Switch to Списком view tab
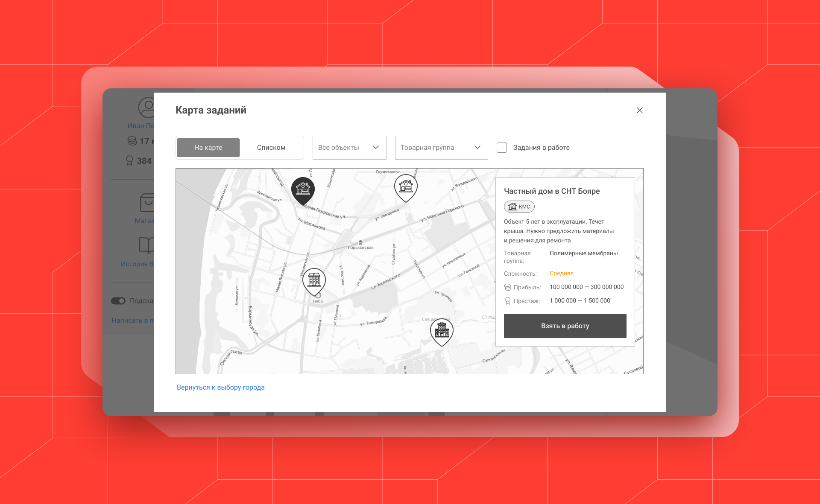 coord(271,147)
